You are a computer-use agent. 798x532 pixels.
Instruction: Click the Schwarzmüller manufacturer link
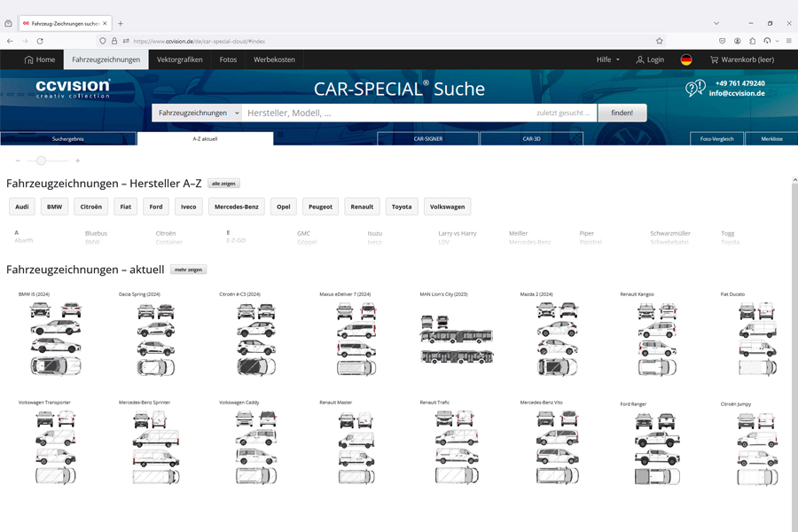coord(670,233)
